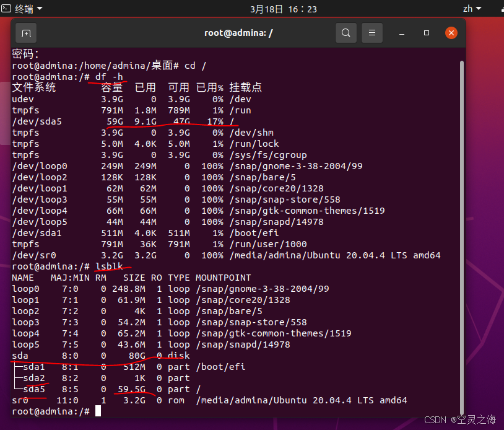Open the 终端 application menu
Image resolution: width=504 pixels, height=430 pixels.
[x=28, y=9]
